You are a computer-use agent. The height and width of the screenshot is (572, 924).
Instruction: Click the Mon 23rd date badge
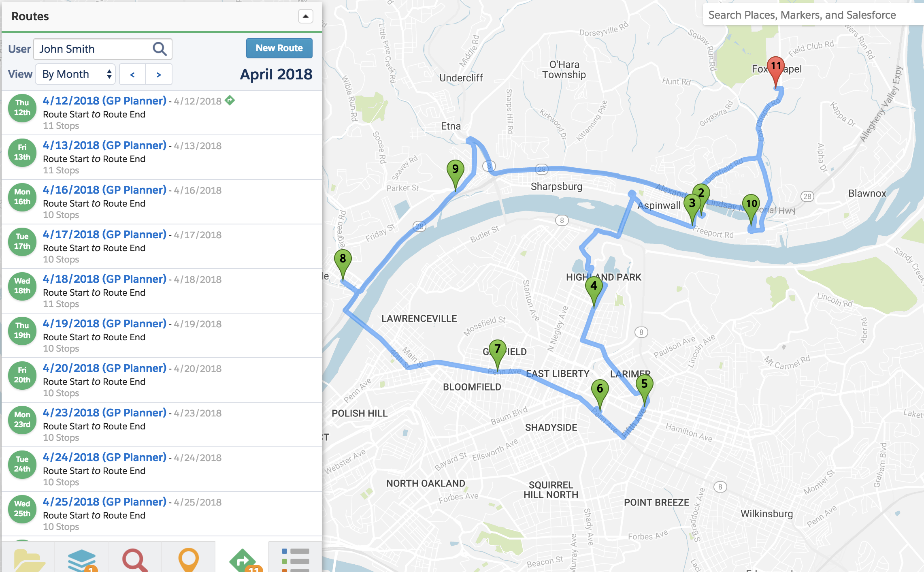click(x=22, y=420)
